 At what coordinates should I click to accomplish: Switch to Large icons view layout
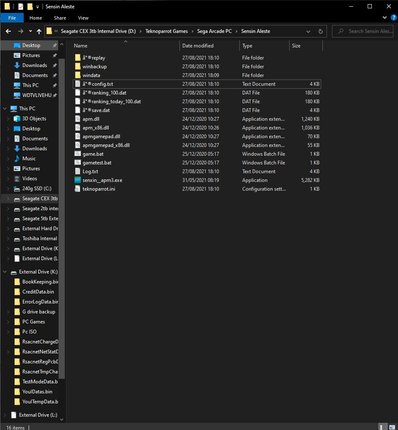[392, 427]
